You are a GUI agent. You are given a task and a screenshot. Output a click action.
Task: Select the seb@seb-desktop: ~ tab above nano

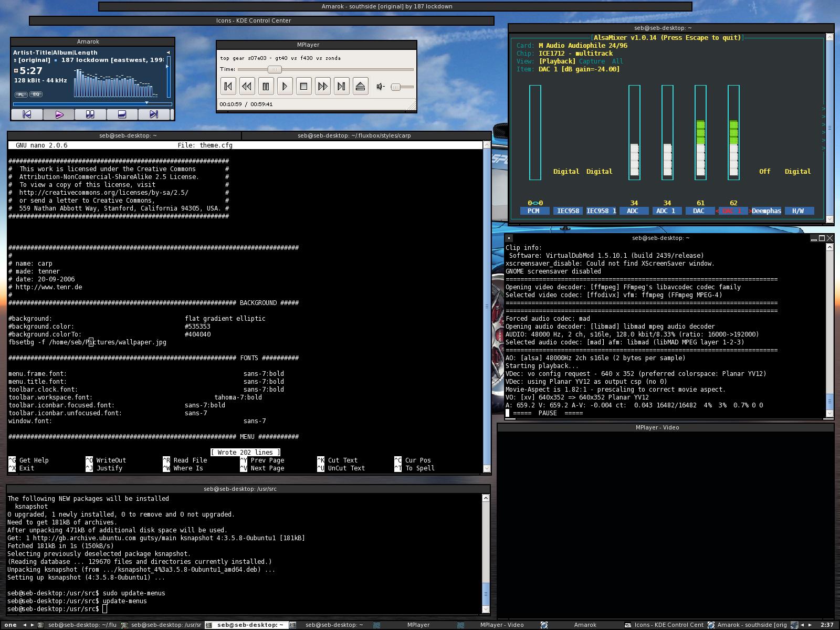coord(128,135)
